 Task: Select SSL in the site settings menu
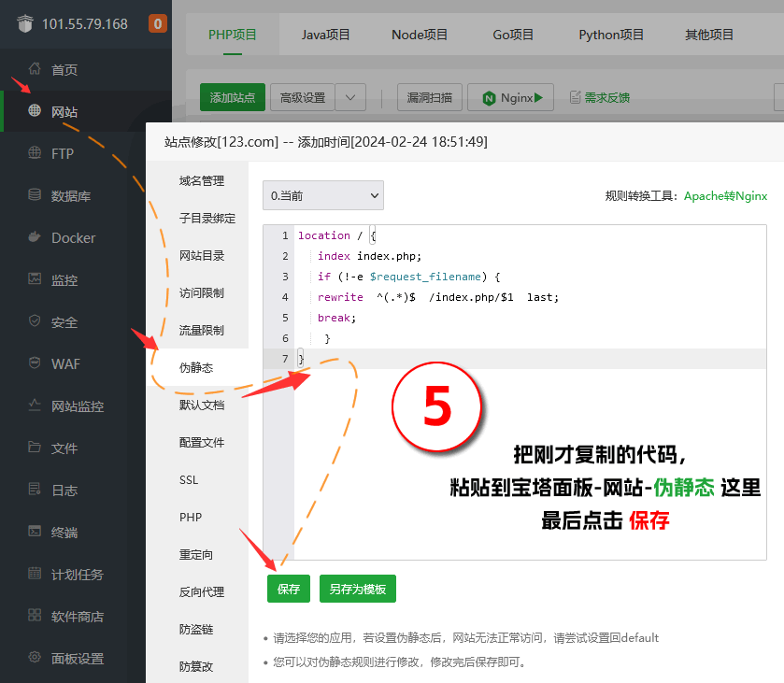tap(187, 479)
